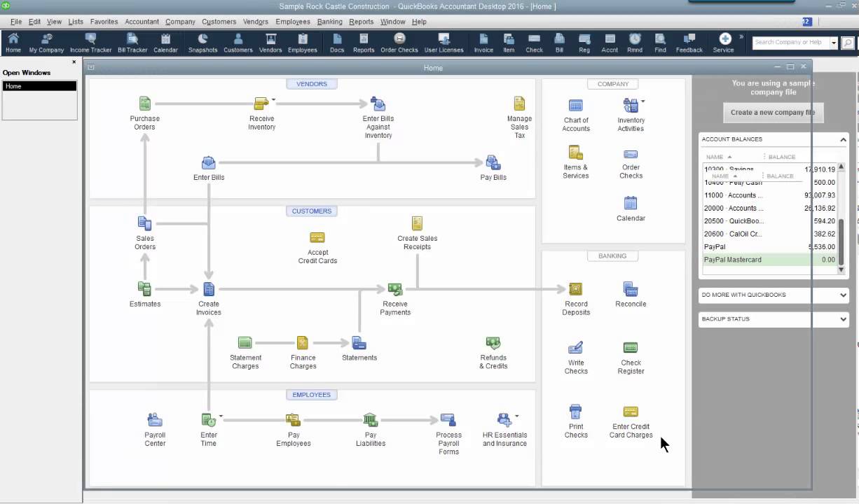Click the Receive Inventory icon
The image size is (859, 504).
pyautogui.click(x=261, y=104)
